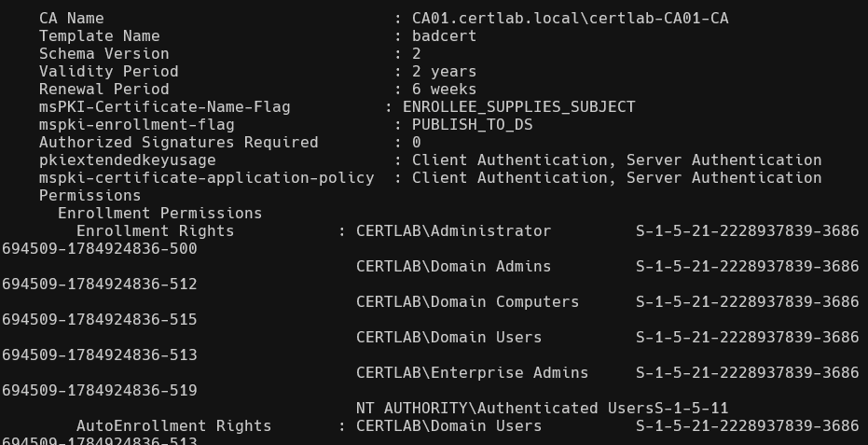This screenshot has width=868, height=445.
Task: Click the CERTLAB\Domain Admins entry
Action: pos(453,266)
